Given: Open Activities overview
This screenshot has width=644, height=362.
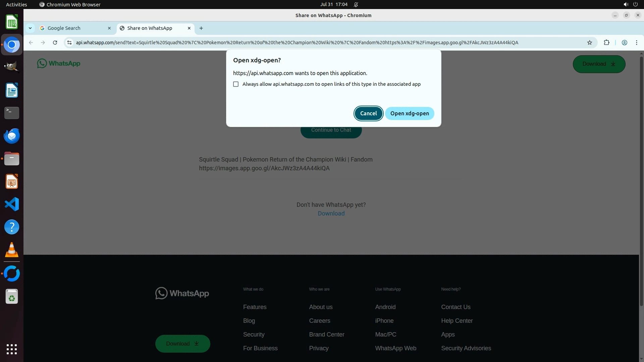Looking at the screenshot, I should (16, 4).
